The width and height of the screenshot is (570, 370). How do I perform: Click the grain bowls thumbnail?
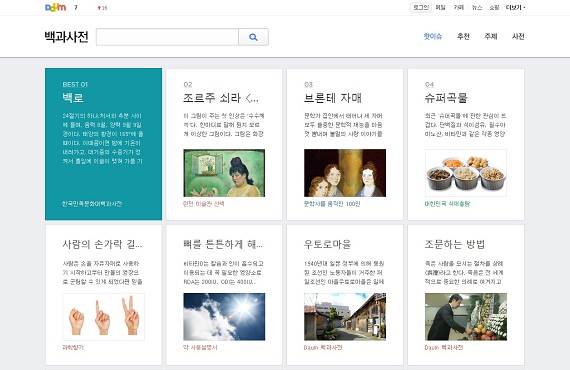point(466,173)
